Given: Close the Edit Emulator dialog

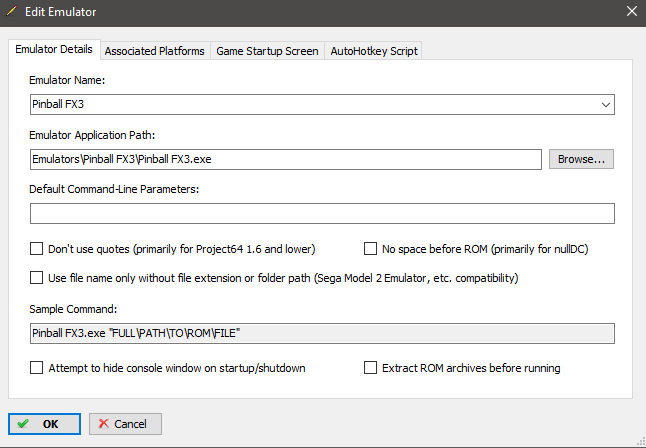Looking at the screenshot, I should [632, 11].
